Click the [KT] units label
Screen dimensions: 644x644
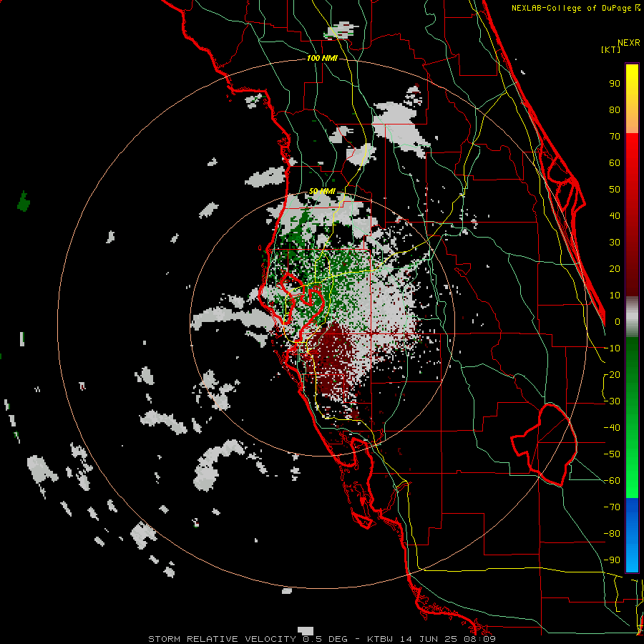tap(610, 49)
